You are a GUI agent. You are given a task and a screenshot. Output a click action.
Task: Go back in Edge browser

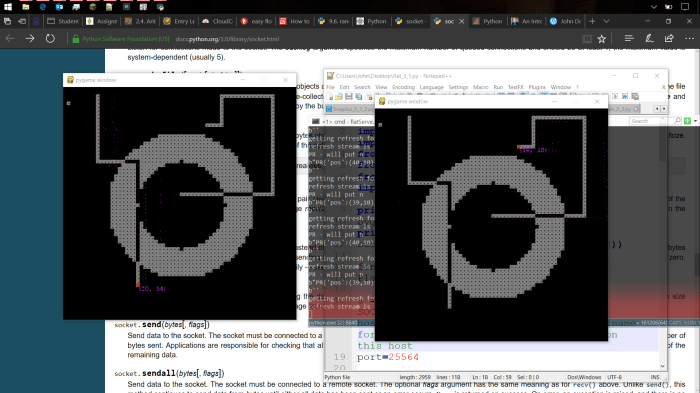point(10,39)
